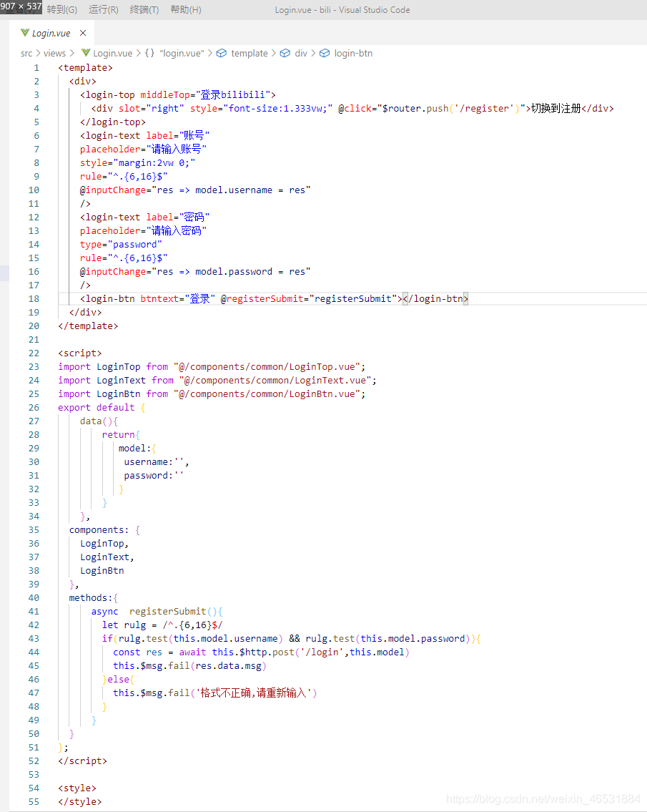The height and width of the screenshot is (812, 647).
Task: Click template in the breadcrumb
Action: [x=250, y=54]
